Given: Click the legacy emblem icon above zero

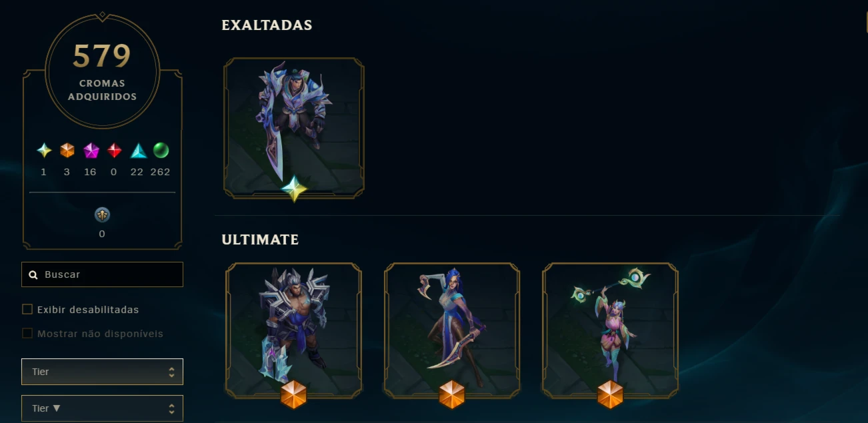Looking at the screenshot, I should [102, 214].
